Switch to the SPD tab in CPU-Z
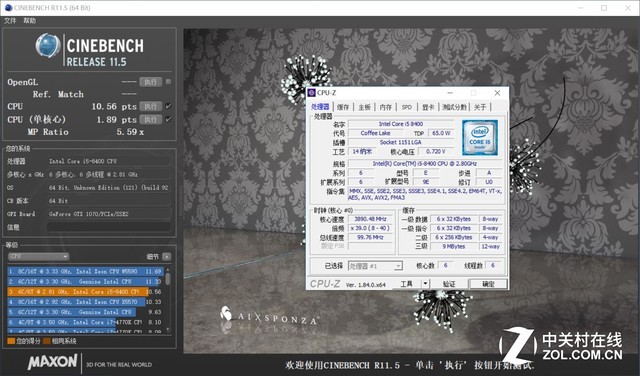This screenshot has width=640, height=376. click(x=407, y=107)
